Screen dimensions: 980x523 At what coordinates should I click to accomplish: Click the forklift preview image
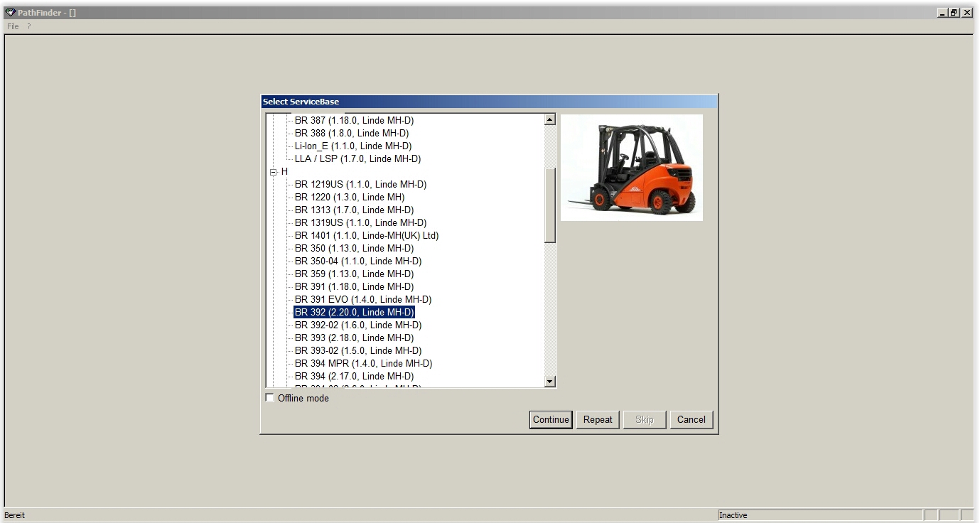coord(632,168)
